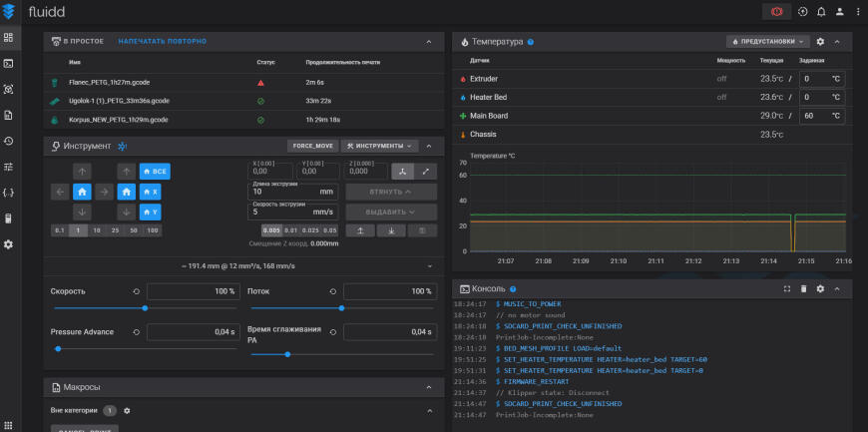This screenshot has width=868, height=432.
Task: Clear the console with trash icon
Action: coord(803,288)
